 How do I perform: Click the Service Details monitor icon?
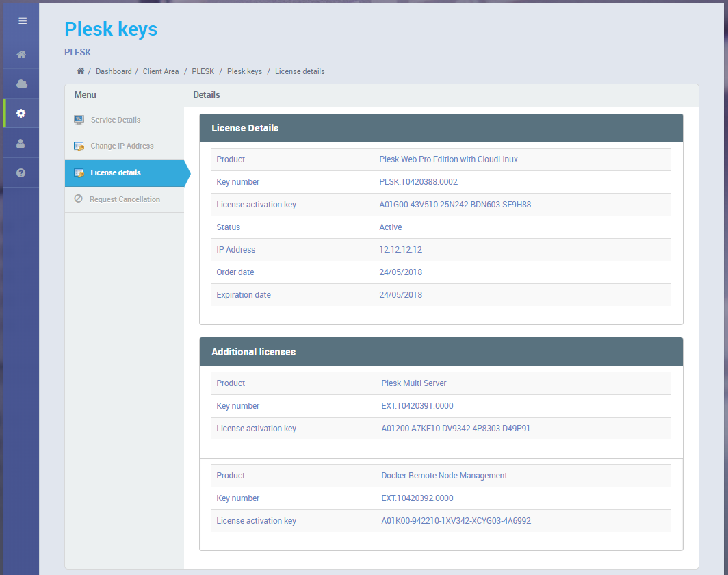click(x=79, y=120)
